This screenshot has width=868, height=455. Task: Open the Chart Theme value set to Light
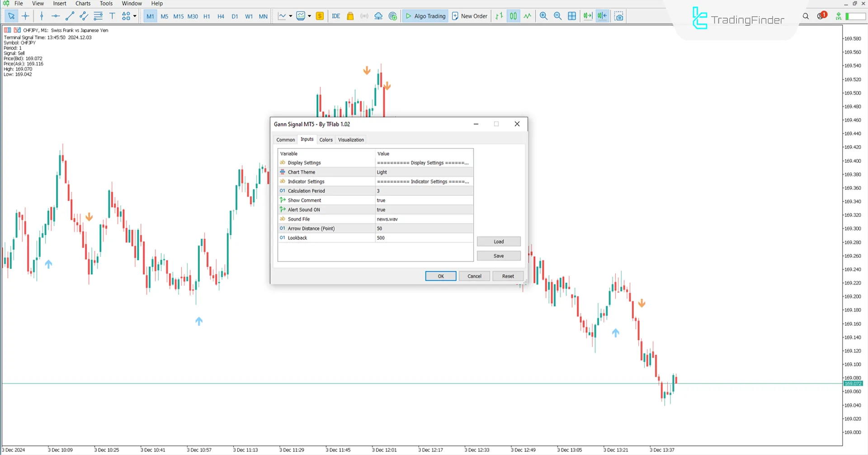(x=423, y=172)
